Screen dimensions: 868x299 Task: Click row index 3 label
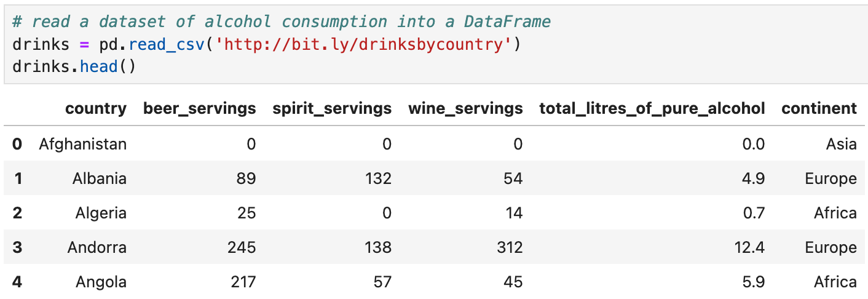pyautogui.click(x=17, y=248)
